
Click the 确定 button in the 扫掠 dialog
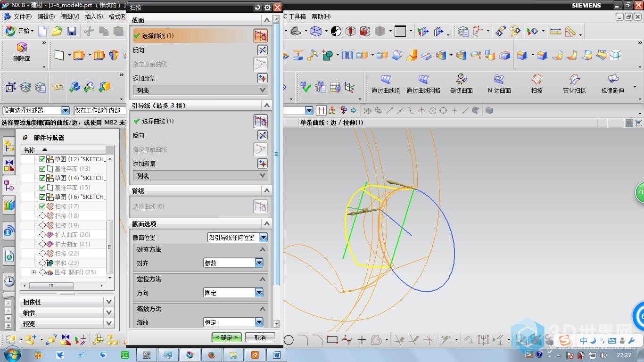[x=227, y=337]
